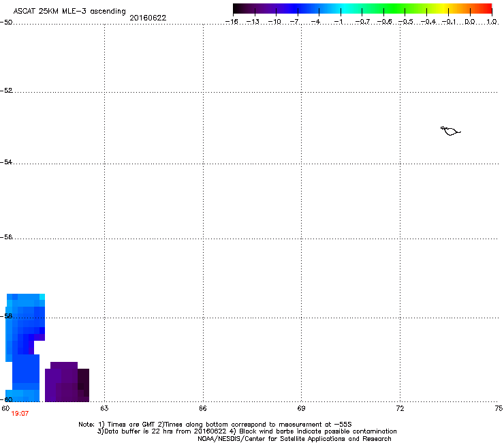Click longitude label 72
This screenshot has width=504, height=443.
point(400,408)
